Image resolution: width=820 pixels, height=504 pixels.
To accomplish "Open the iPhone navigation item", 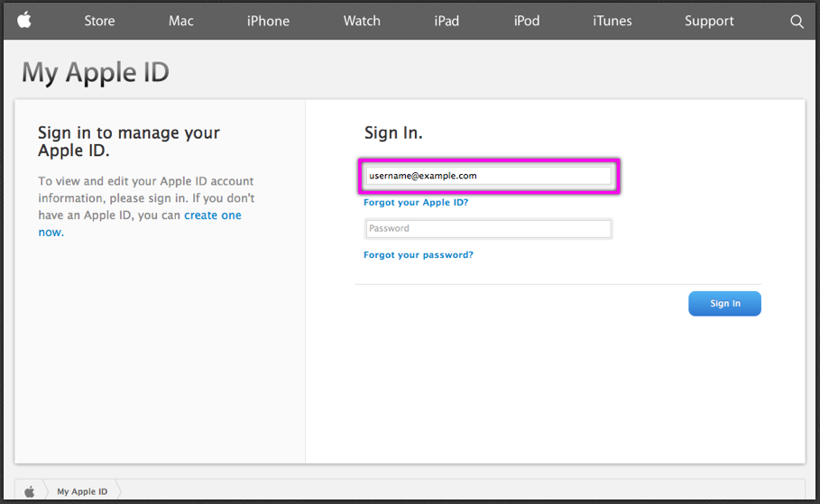I will (x=268, y=21).
